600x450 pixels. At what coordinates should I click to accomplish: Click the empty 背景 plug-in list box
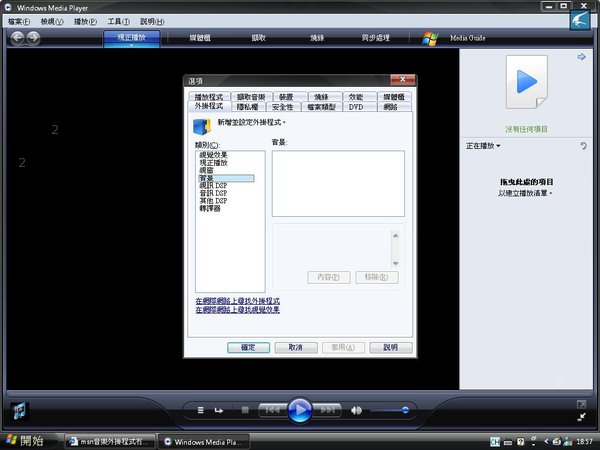[338, 183]
